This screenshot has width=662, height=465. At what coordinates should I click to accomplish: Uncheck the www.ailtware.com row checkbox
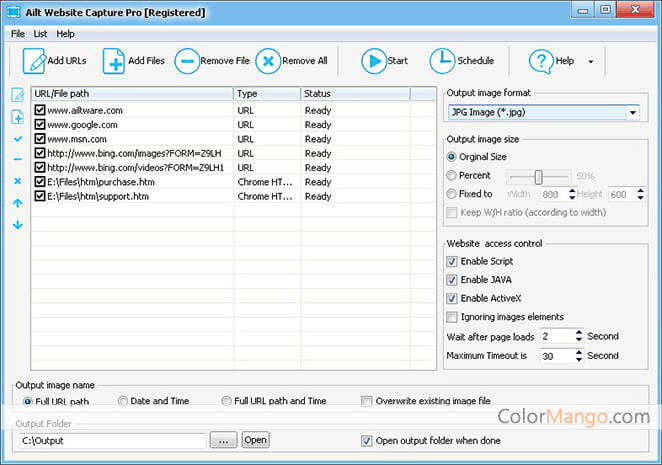tap(40, 110)
